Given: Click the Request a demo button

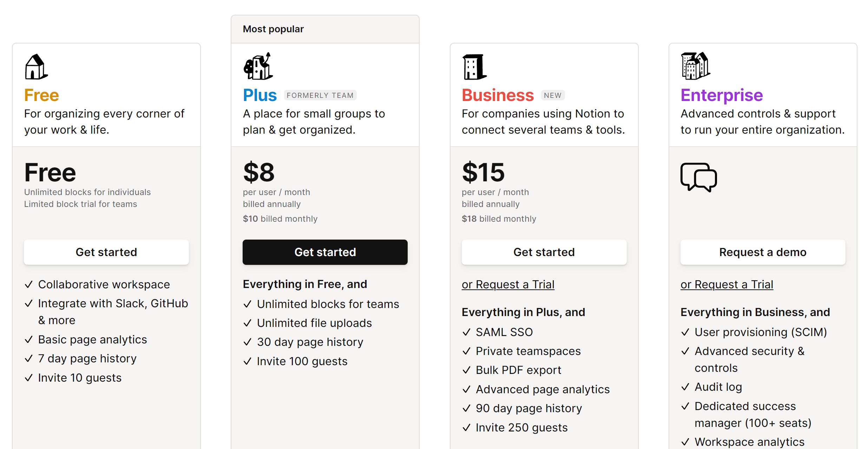Looking at the screenshot, I should pyautogui.click(x=763, y=252).
